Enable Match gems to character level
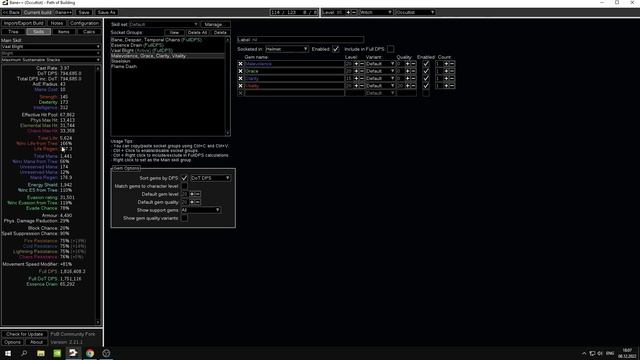This screenshot has width=640, height=360. 184,186
